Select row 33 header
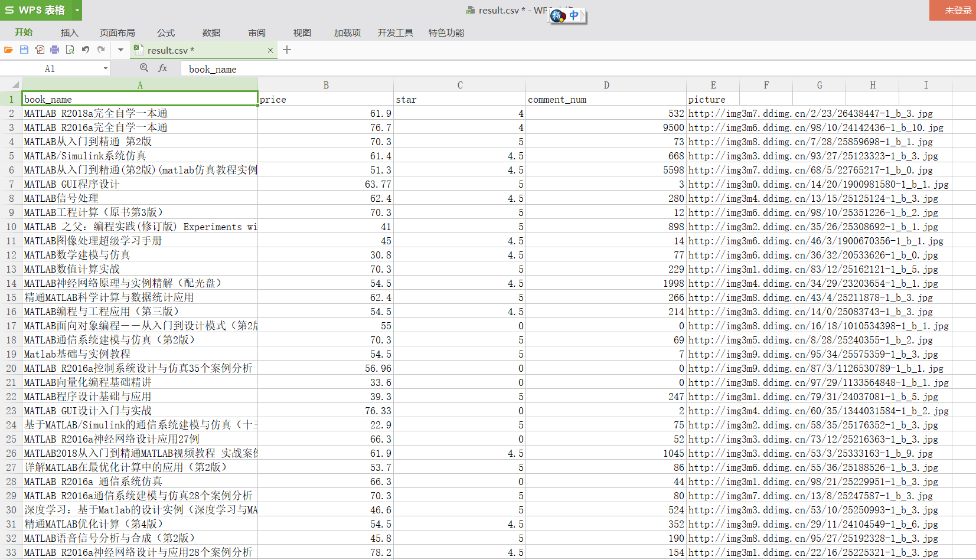The image size is (976, 560). tap(11, 552)
